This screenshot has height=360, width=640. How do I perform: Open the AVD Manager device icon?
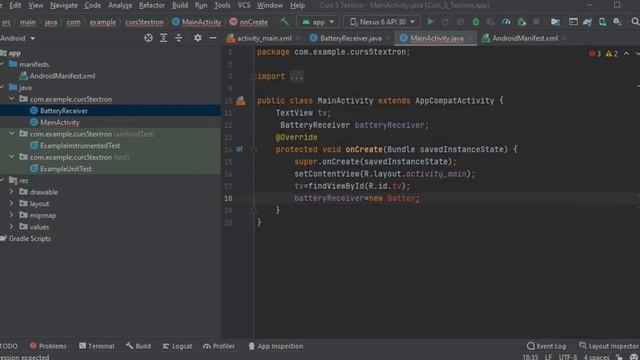click(x=602, y=22)
